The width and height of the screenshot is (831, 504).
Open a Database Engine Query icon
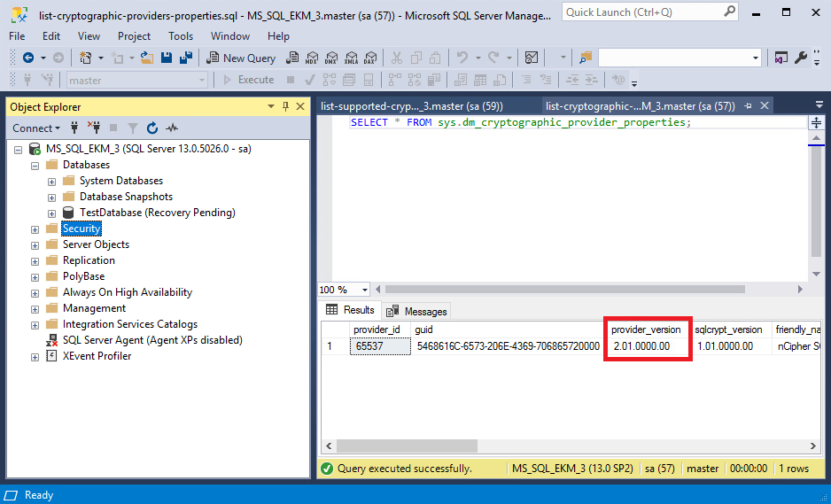(292, 58)
